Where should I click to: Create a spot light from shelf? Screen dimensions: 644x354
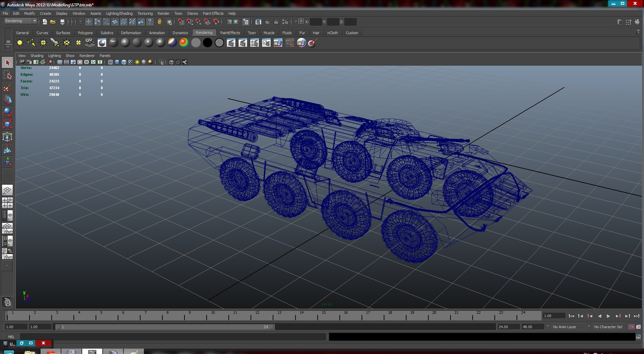pos(55,43)
